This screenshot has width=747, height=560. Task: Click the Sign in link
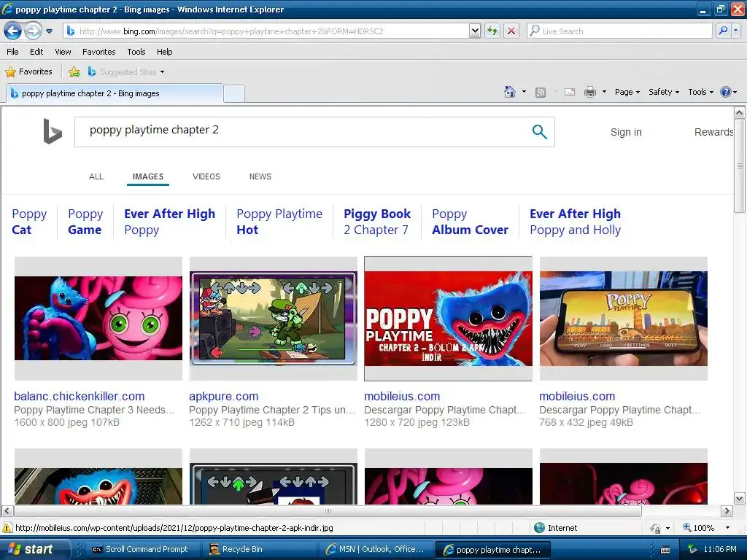pyautogui.click(x=626, y=132)
